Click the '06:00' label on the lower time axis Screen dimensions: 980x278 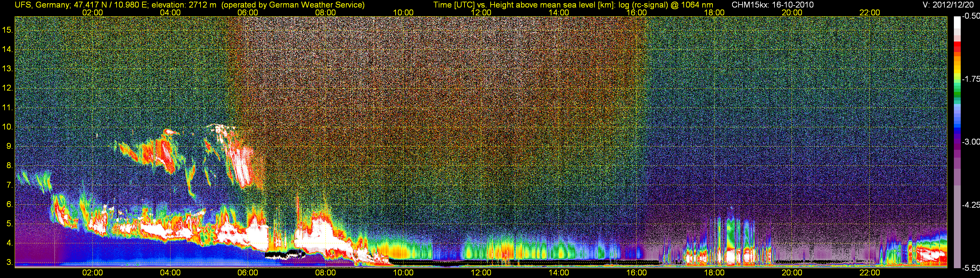pyautogui.click(x=248, y=273)
